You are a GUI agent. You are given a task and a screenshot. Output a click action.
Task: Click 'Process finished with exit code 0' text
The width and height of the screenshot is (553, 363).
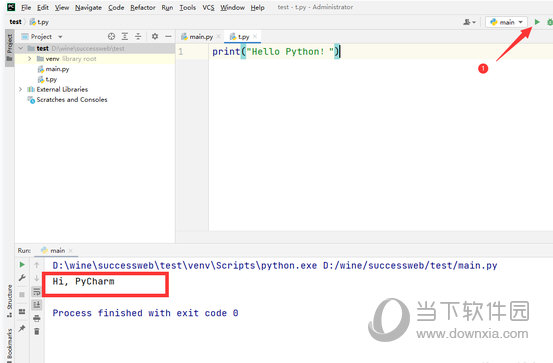pos(145,313)
